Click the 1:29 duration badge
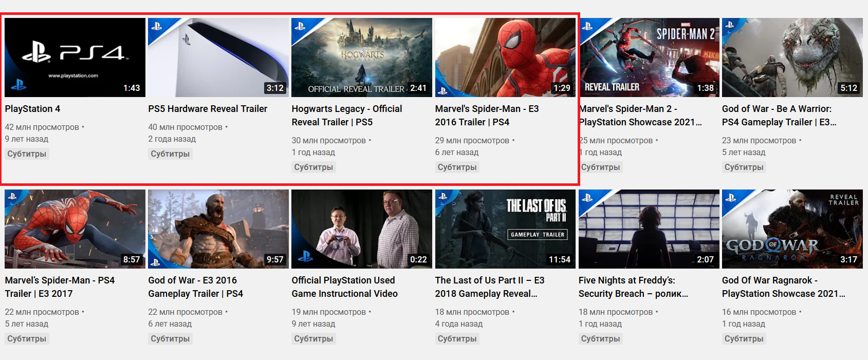Screen dimensions: 868x360 (x=562, y=88)
